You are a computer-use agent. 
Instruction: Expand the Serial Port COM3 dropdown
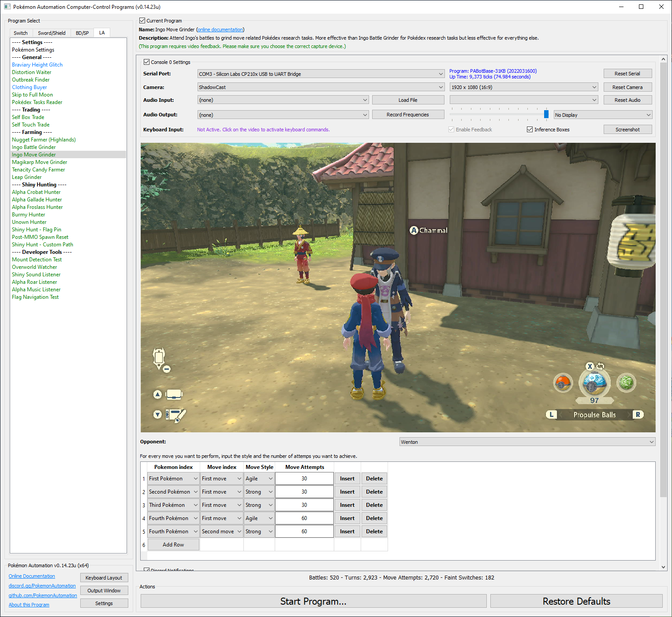[x=321, y=74]
